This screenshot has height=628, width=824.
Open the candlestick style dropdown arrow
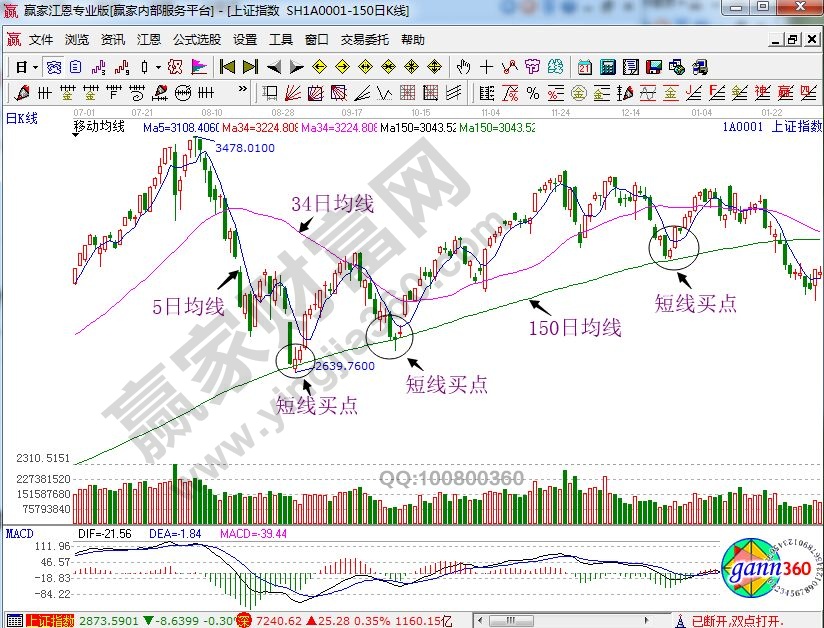160,67
